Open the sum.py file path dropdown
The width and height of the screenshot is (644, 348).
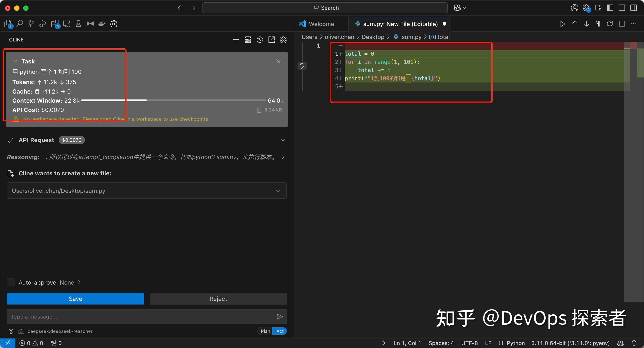coord(278,191)
